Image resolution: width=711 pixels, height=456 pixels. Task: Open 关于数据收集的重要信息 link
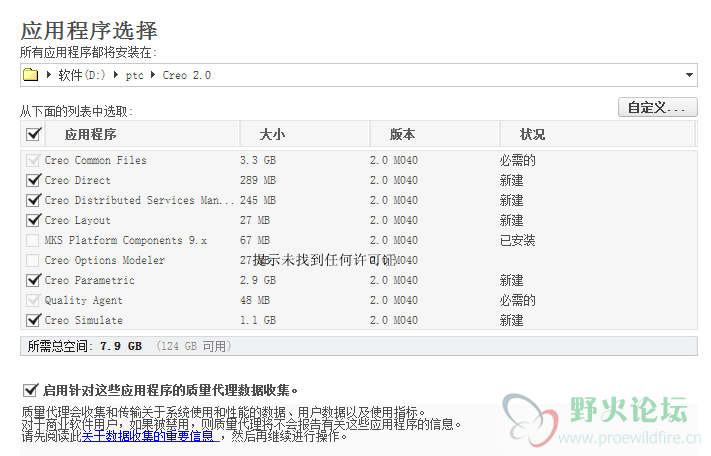(x=148, y=436)
